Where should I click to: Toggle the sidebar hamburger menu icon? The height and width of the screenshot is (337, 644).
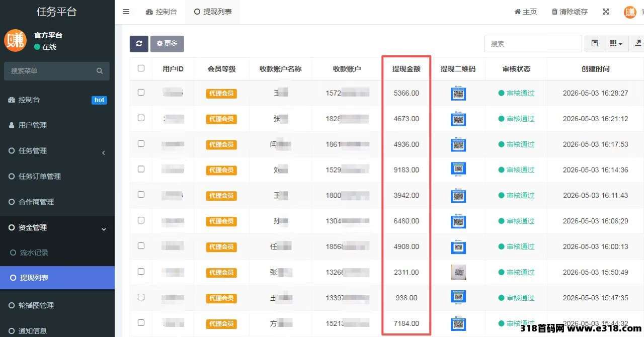[126, 12]
